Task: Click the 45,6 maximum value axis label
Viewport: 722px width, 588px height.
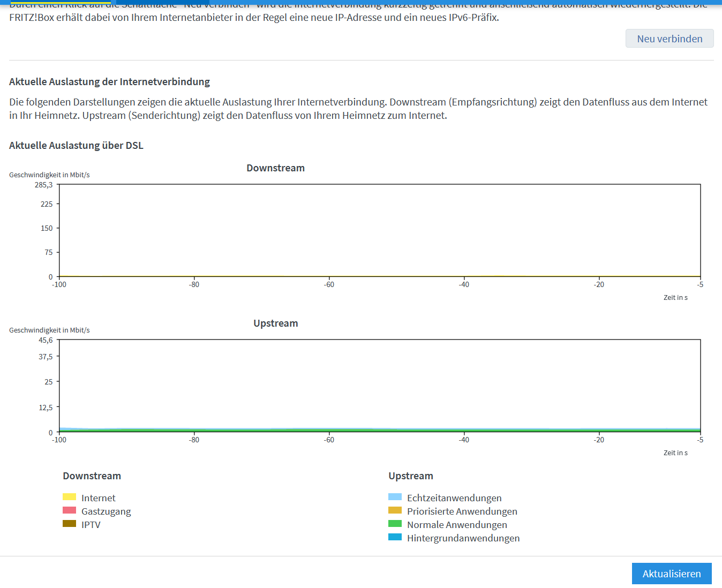Action: [x=46, y=340]
